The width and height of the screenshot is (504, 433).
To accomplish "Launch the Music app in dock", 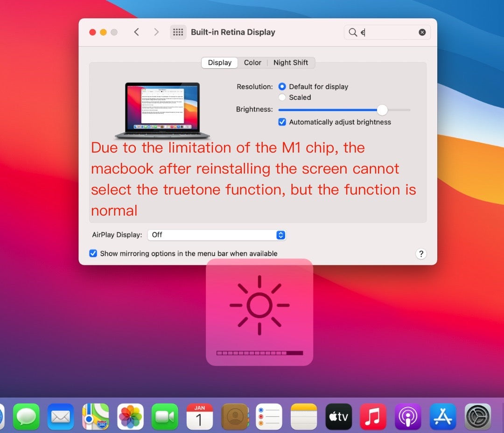I will pyautogui.click(x=373, y=416).
